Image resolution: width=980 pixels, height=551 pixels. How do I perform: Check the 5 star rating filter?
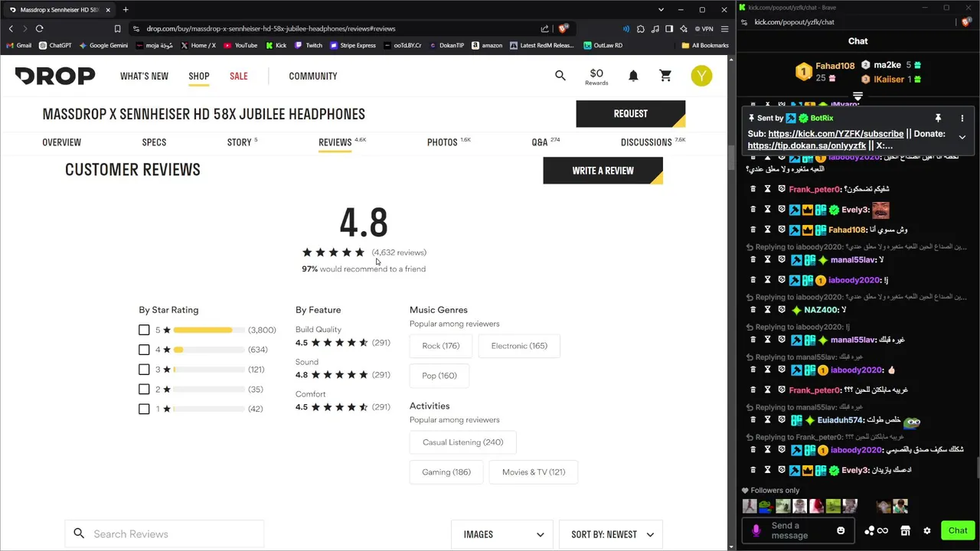(x=144, y=330)
